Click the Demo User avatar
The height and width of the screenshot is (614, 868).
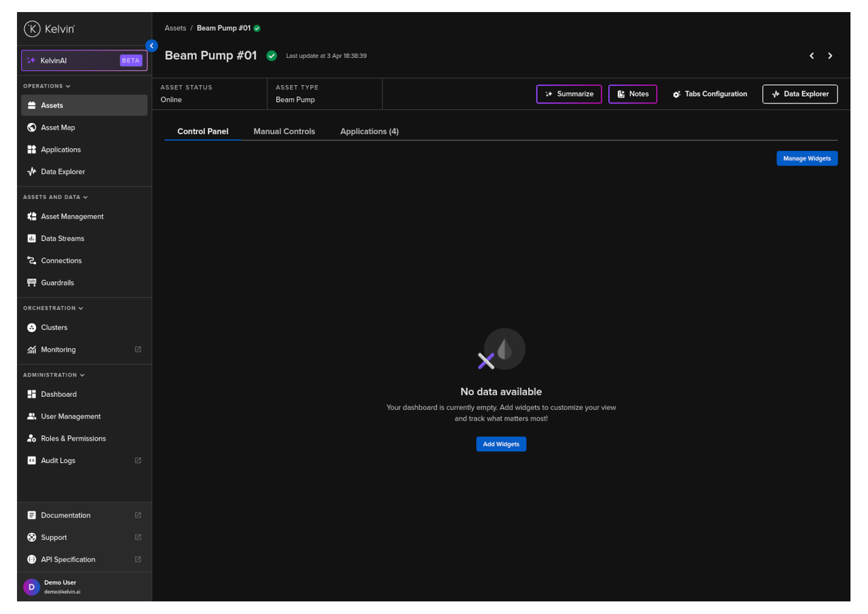pyautogui.click(x=31, y=587)
